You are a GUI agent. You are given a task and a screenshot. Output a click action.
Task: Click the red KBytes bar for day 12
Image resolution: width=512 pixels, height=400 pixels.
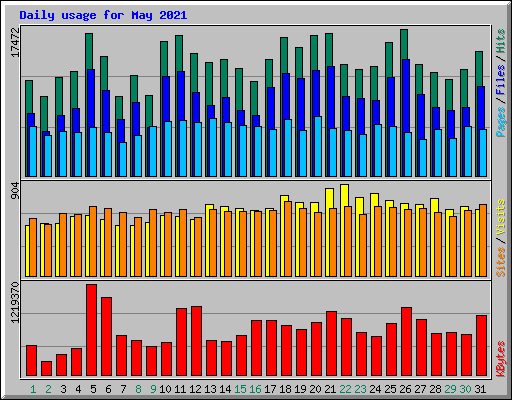point(197,341)
